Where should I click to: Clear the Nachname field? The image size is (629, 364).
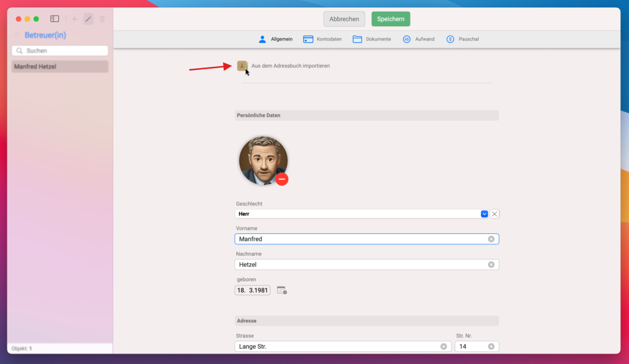pos(491,265)
